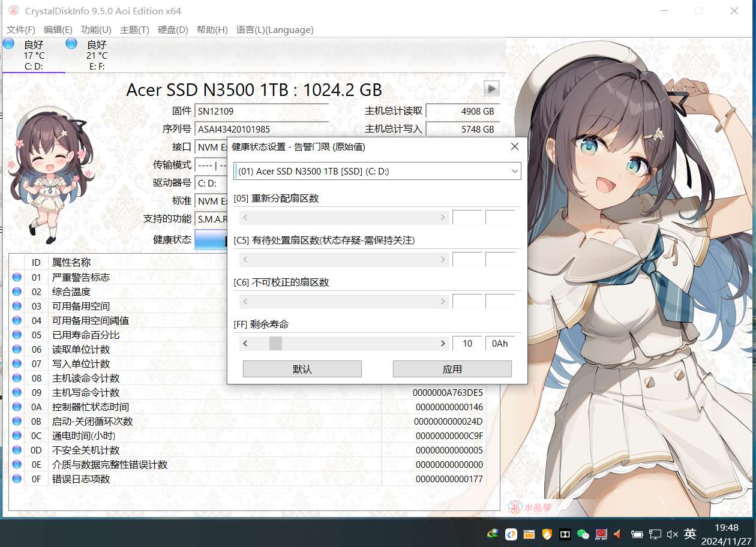Click the status orb for 控制器忙状态时间

pos(17,407)
